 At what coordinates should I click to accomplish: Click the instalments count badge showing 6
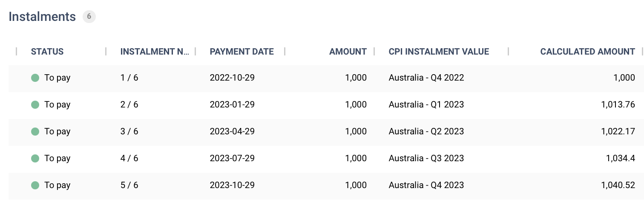pyautogui.click(x=89, y=17)
